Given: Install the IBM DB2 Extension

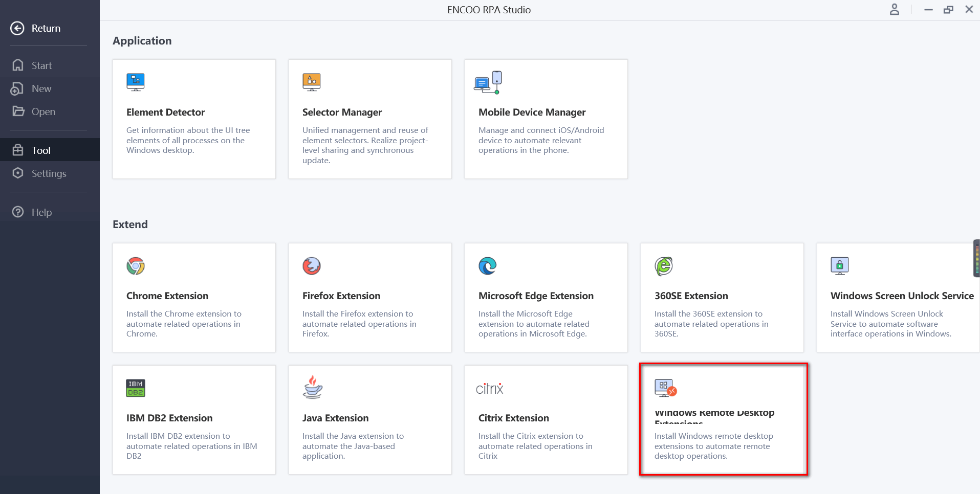Looking at the screenshot, I should pos(194,419).
